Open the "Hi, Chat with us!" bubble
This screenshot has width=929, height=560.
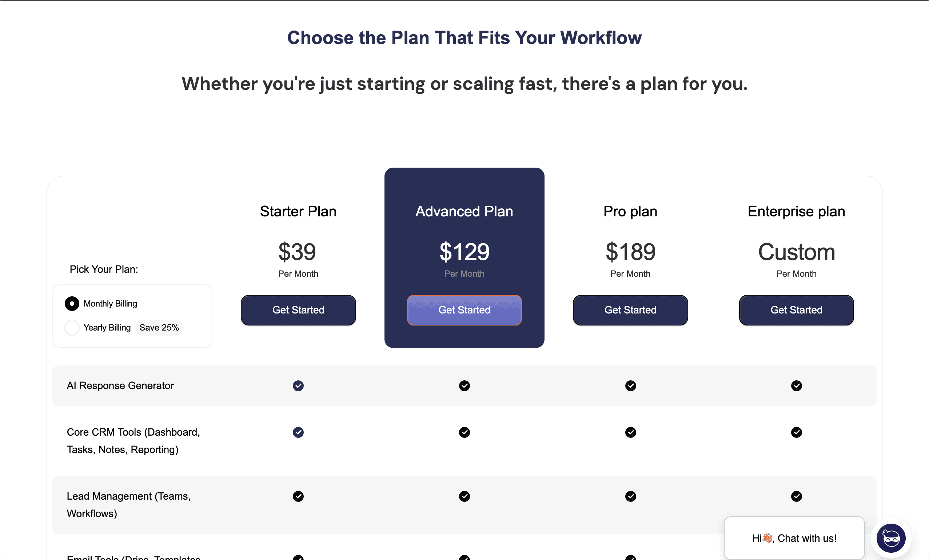(x=794, y=538)
